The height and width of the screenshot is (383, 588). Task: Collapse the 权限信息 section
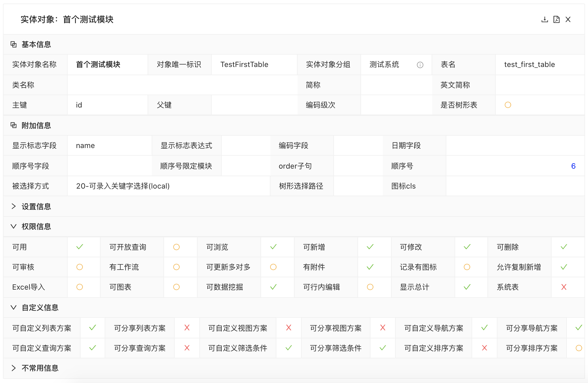[14, 226]
